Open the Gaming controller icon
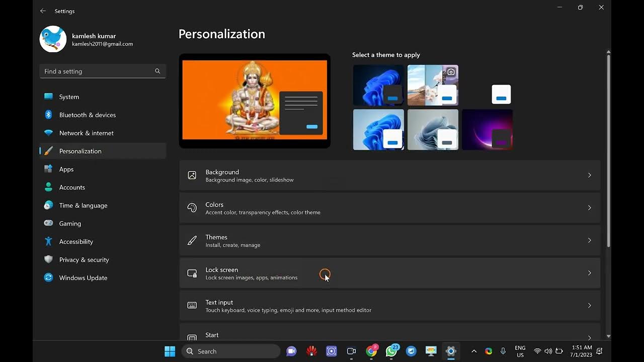Image resolution: width=644 pixels, height=362 pixels. tap(48, 223)
